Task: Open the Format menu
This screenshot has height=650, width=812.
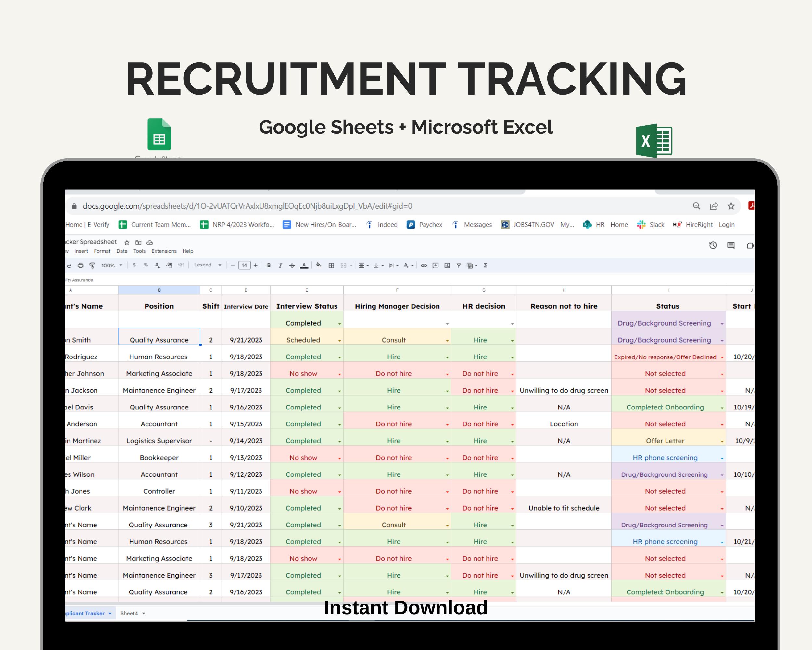Action: (x=102, y=251)
